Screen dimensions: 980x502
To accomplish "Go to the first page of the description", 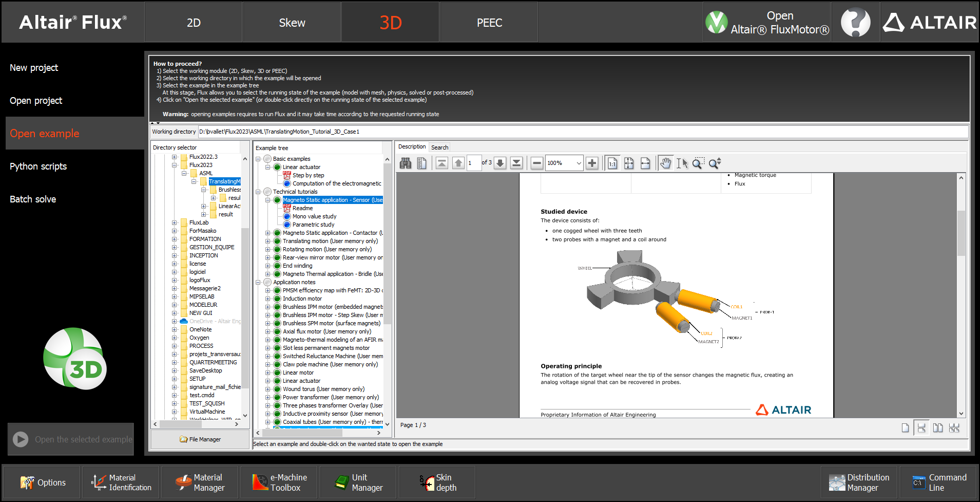I will tap(442, 163).
